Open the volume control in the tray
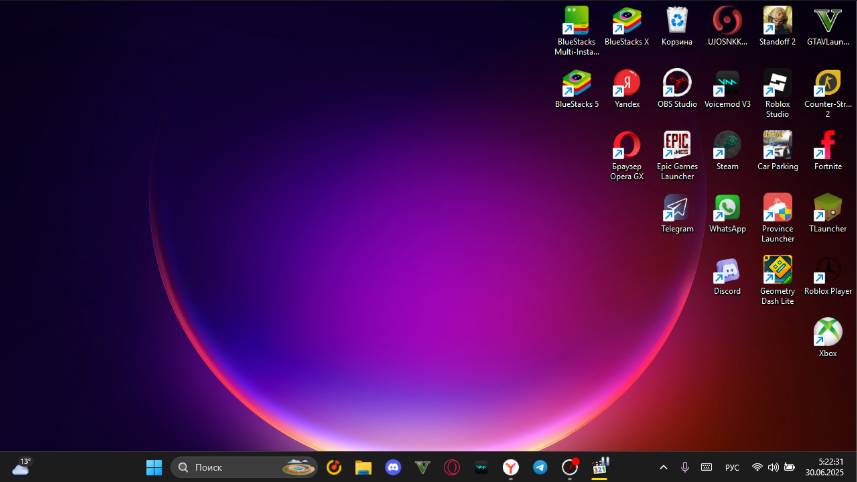The image size is (857, 482). (x=773, y=467)
